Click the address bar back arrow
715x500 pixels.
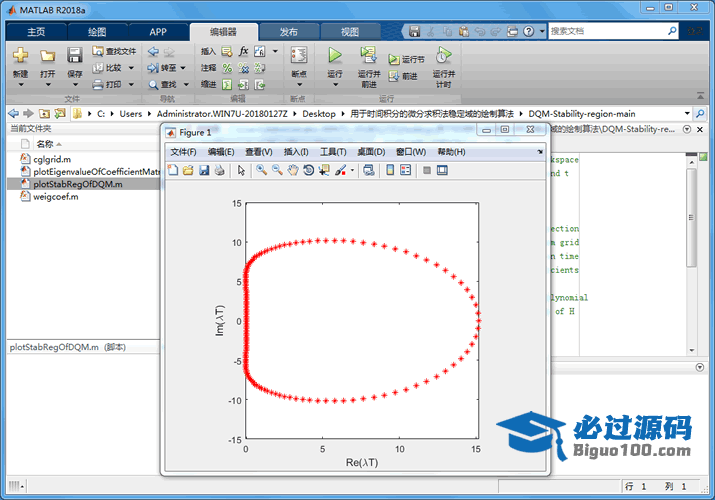14,113
